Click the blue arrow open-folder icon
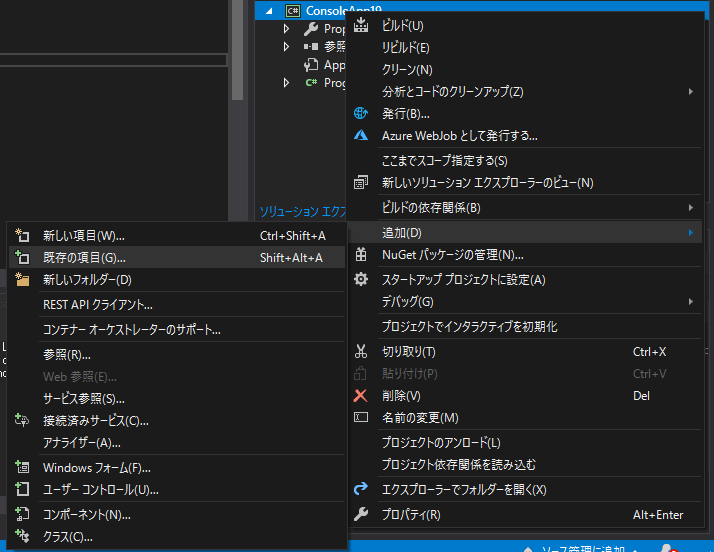The width and height of the screenshot is (714, 552). tap(361, 489)
